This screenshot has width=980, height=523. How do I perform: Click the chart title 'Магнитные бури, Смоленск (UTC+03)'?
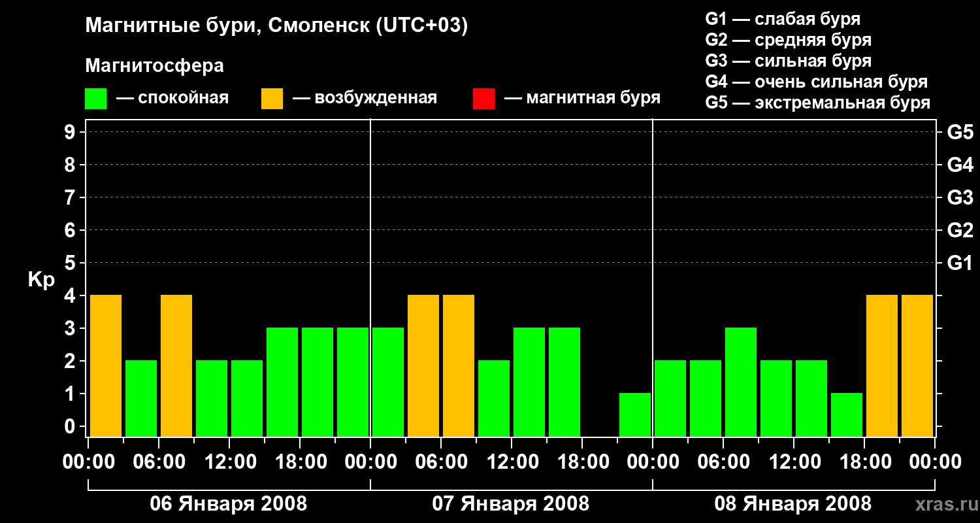(x=277, y=26)
